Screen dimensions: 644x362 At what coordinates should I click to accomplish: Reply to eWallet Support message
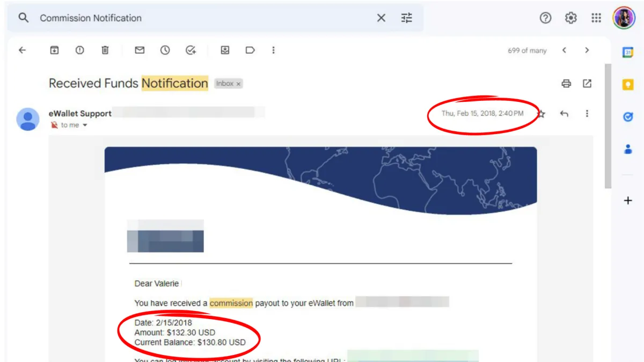tap(564, 114)
